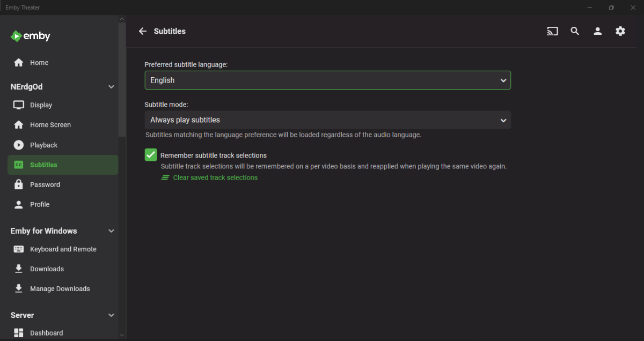Collapse the Server sidebar section
Image resolution: width=644 pixels, height=341 pixels.
(x=111, y=315)
